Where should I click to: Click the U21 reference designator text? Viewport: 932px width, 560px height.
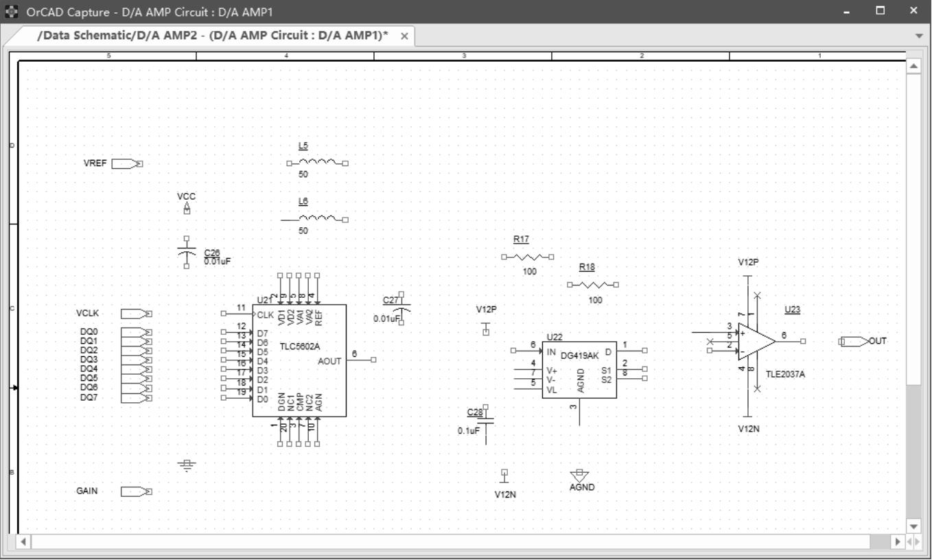click(x=264, y=300)
